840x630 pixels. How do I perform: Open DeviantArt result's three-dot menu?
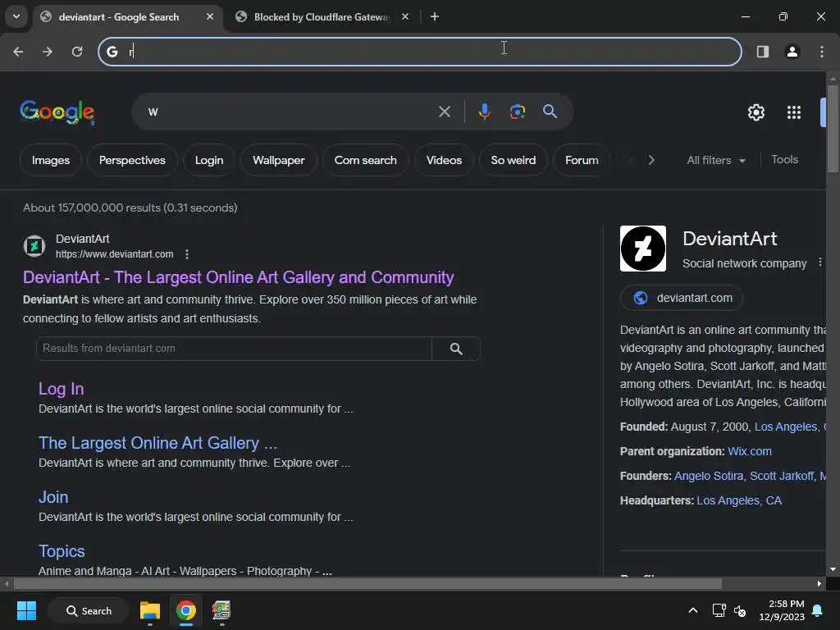point(187,254)
